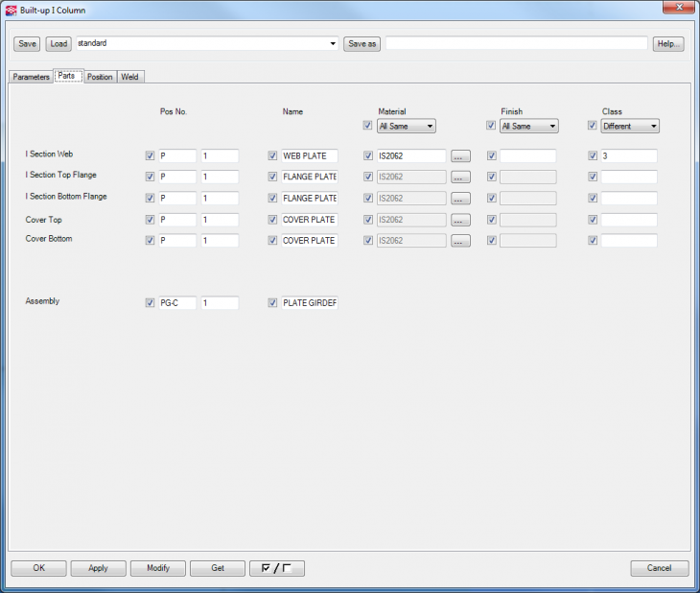Click the toggle-all checkboxes on/off button
700x593 pixels.
[276, 568]
